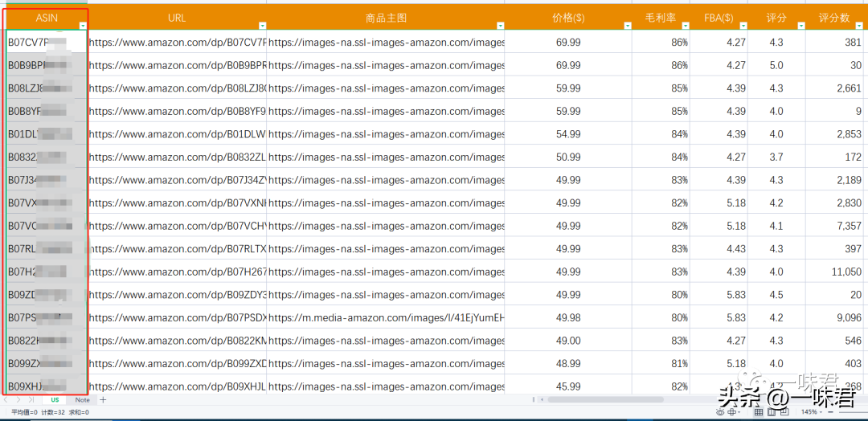Image resolution: width=868 pixels, height=421 pixels.
Task: Click the 求和=0 status entry
Action: [x=78, y=412]
